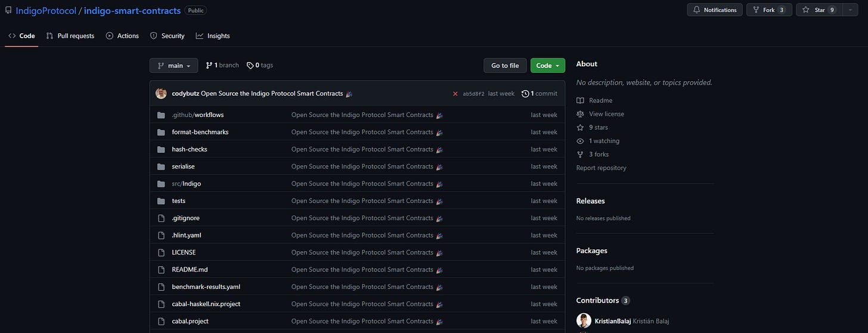Open the Pull requests tab

pos(70,36)
